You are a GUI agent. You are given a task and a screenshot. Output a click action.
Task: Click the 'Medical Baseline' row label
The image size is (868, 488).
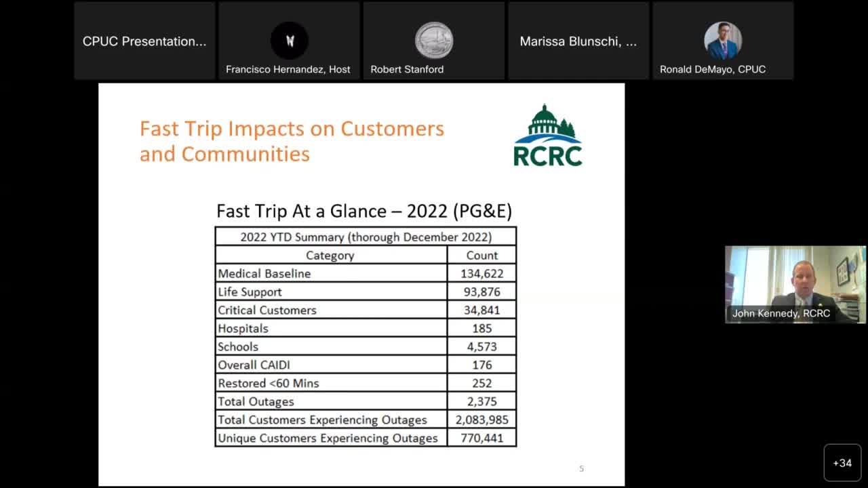(x=264, y=274)
